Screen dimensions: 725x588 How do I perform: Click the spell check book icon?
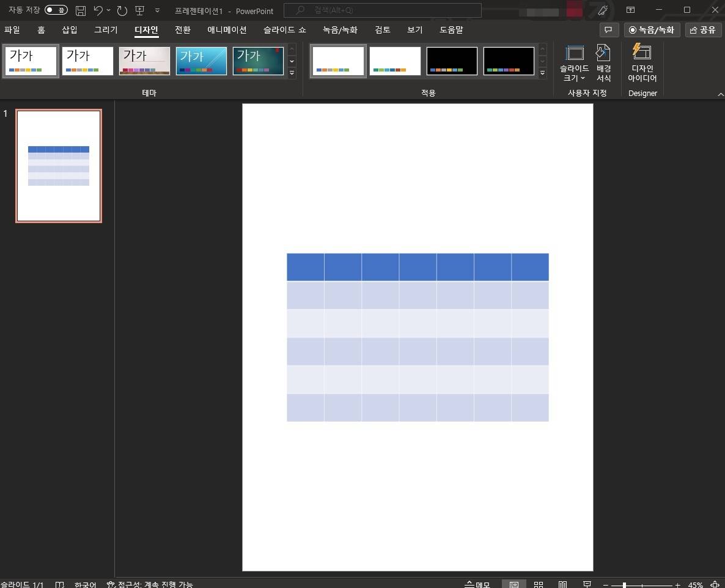point(60,584)
